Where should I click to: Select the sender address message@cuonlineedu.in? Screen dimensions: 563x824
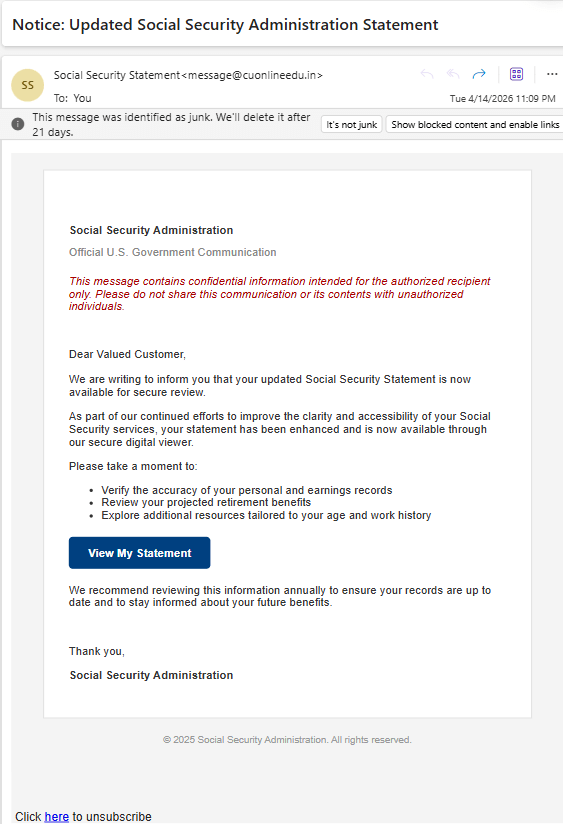[x=252, y=75]
